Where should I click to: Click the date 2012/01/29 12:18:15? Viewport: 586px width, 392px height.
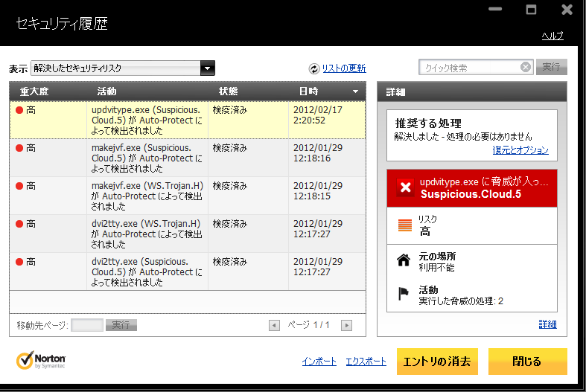click(318, 190)
